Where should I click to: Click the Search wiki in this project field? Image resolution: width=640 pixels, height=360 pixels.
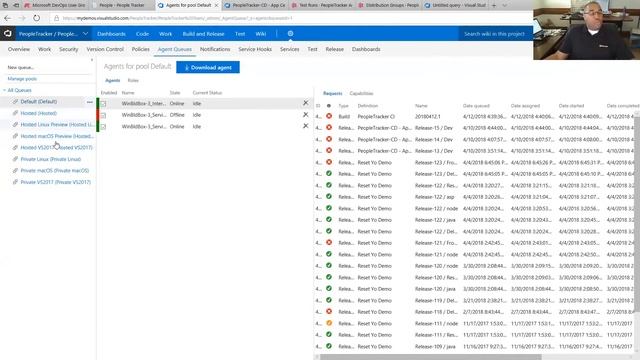[495, 34]
